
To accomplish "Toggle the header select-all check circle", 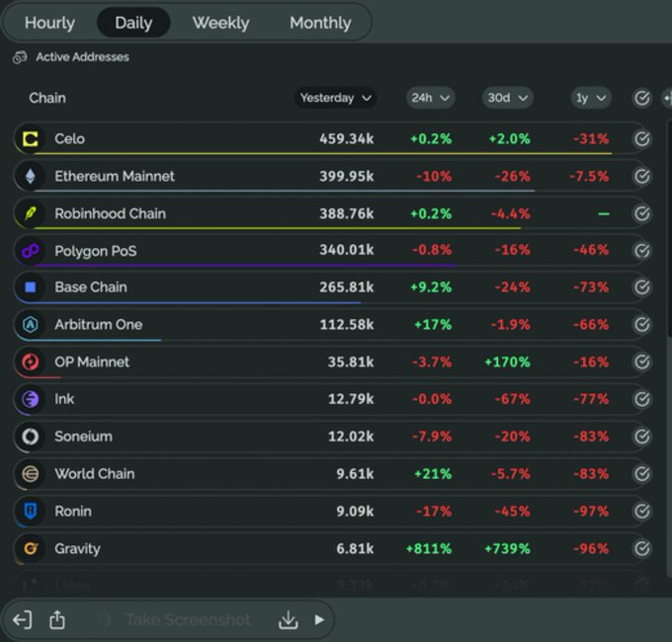I will tap(641, 98).
